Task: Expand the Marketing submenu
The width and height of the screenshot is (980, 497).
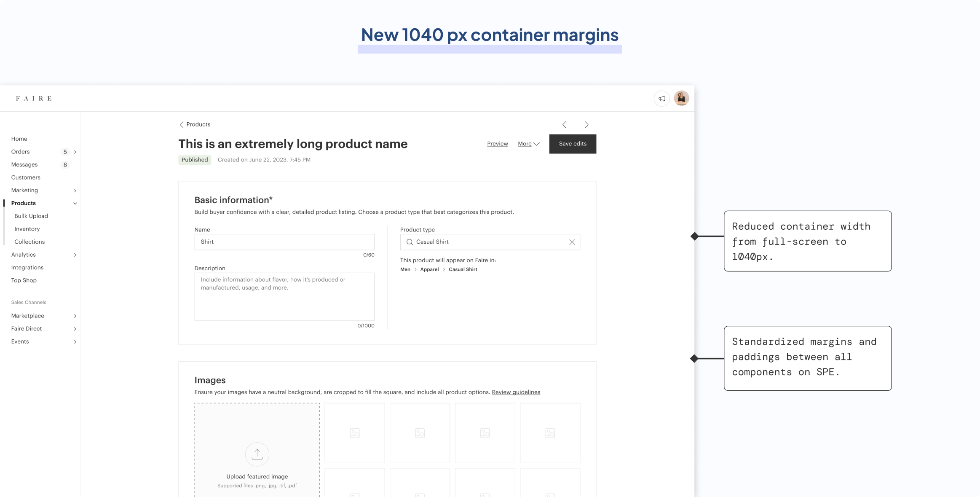Action: click(75, 191)
